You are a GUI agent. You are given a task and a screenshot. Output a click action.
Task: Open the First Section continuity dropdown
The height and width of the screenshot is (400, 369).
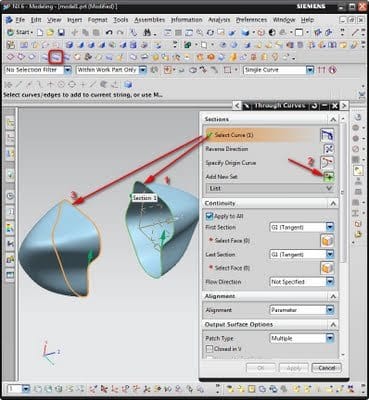330,227
